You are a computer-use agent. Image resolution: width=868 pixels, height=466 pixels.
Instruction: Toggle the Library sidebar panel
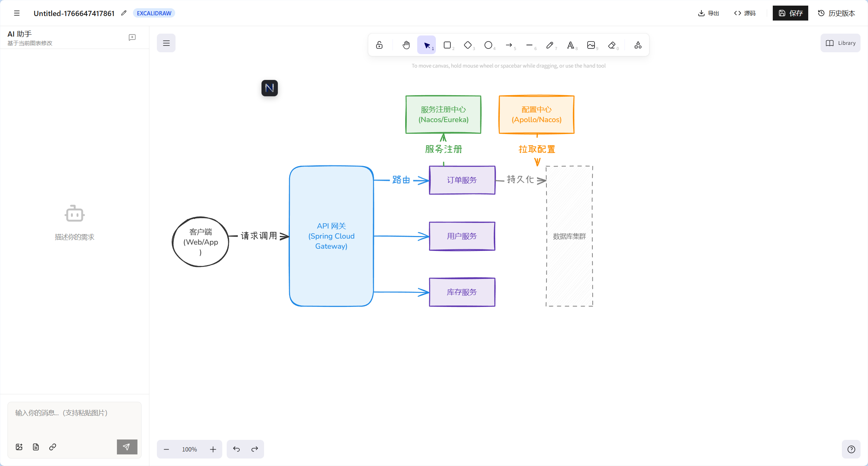click(840, 43)
